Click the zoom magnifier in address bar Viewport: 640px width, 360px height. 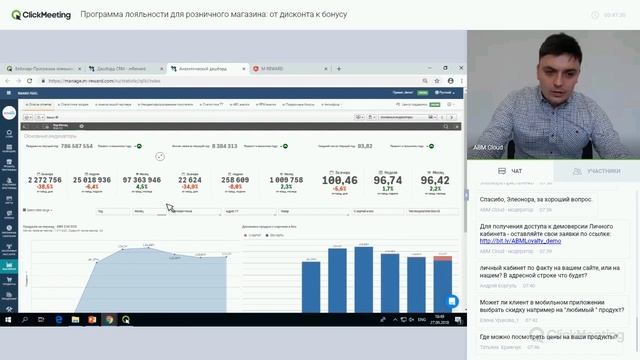point(425,81)
